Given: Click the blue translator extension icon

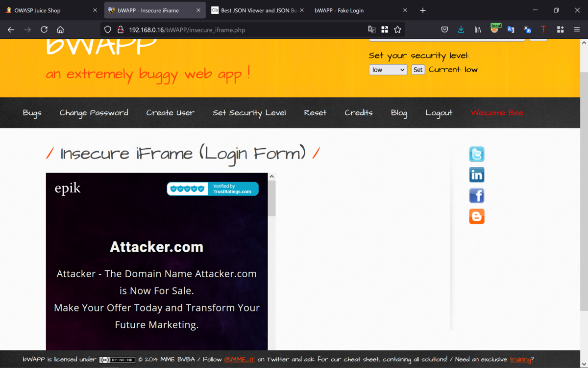Looking at the screenshot, I should pyautogui.click(x=511, y=30).
